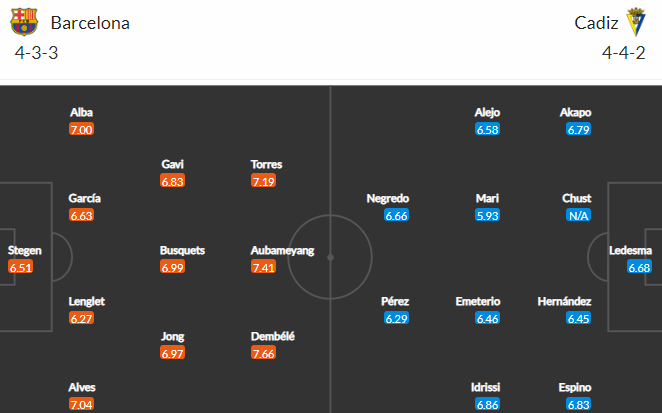Click the player name Torres

click(266, 164)
